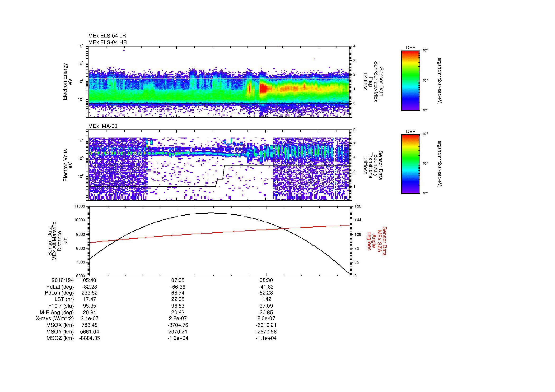Click the PdLat value '-41.83'
Image resolution: width=555 pixels, height=392 pixels.
tap(266, 287)
